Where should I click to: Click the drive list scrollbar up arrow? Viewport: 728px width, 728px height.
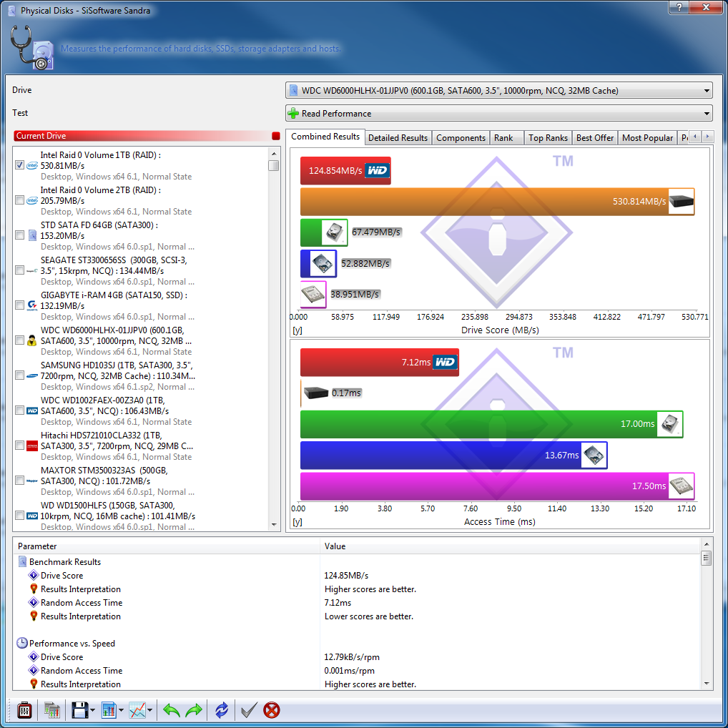pyautogui.click(x=274, y=153)
